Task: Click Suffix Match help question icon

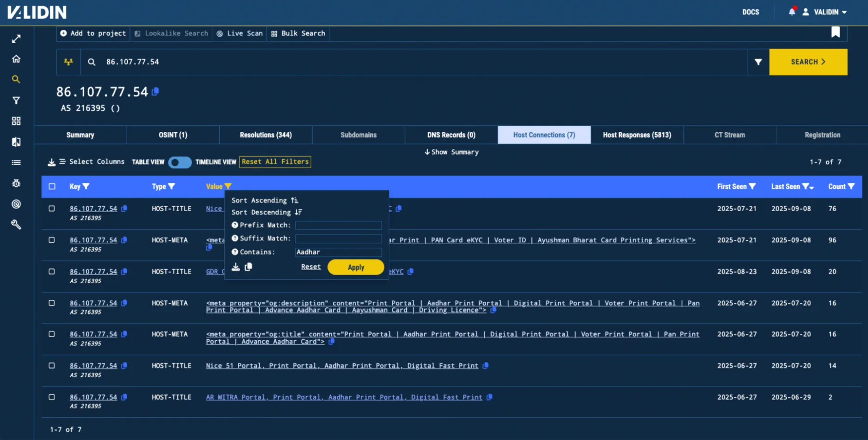Action: [x=235, y=238]
